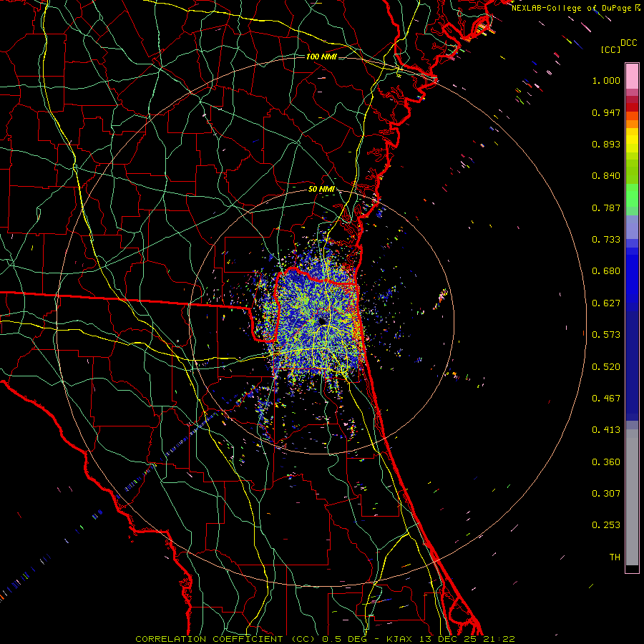644x644 pixels.
Task: Select the 0.733 scale value
Action: [x=606, y=240]
